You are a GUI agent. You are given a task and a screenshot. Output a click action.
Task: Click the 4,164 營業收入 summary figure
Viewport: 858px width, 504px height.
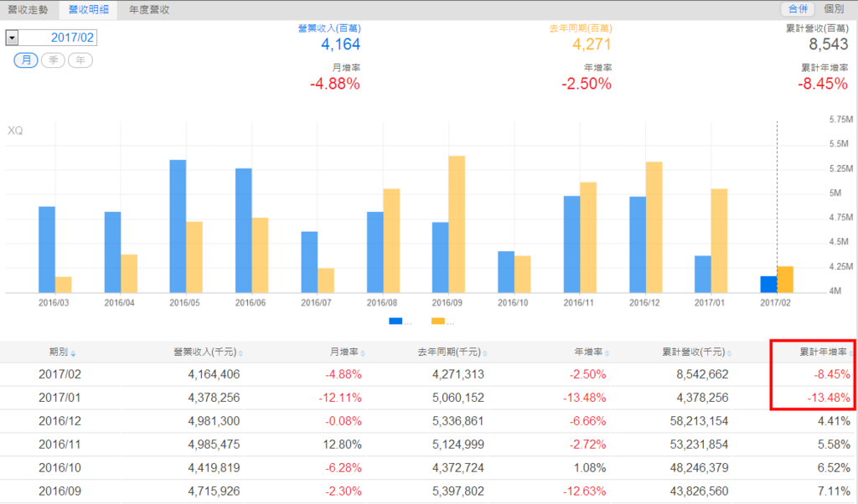(340, 44)
